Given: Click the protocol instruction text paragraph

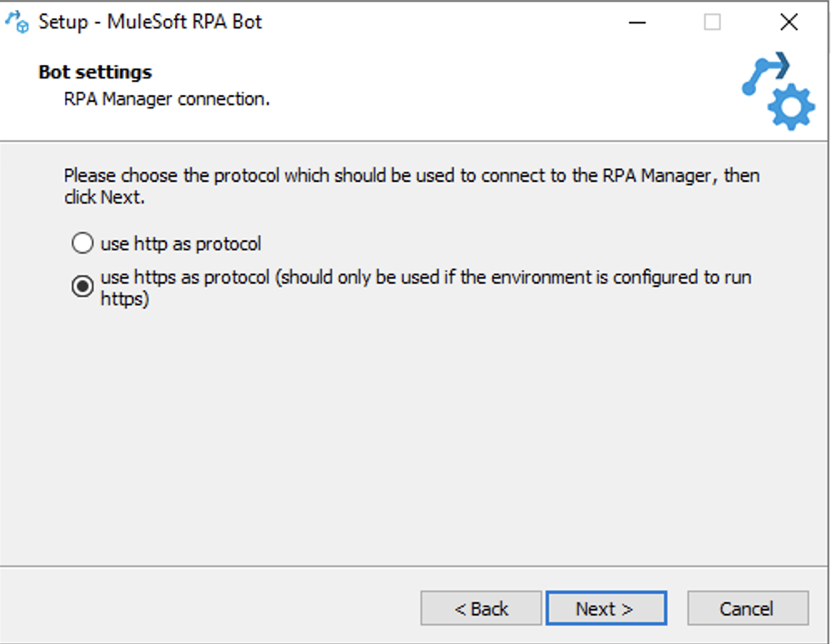Looking at the screenshot, I should click(409, 184).
